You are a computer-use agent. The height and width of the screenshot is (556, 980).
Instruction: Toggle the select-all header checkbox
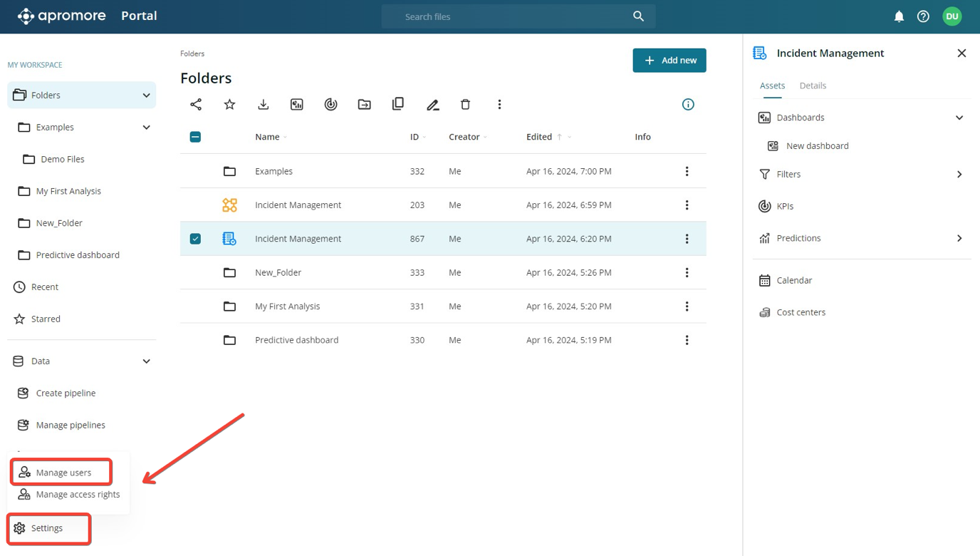pyautogui.click(x=195, y=137)
